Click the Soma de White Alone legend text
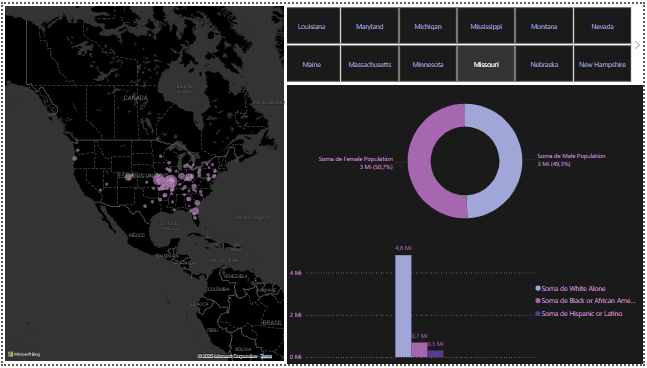 pyautogui.click(x=574, y=288)
